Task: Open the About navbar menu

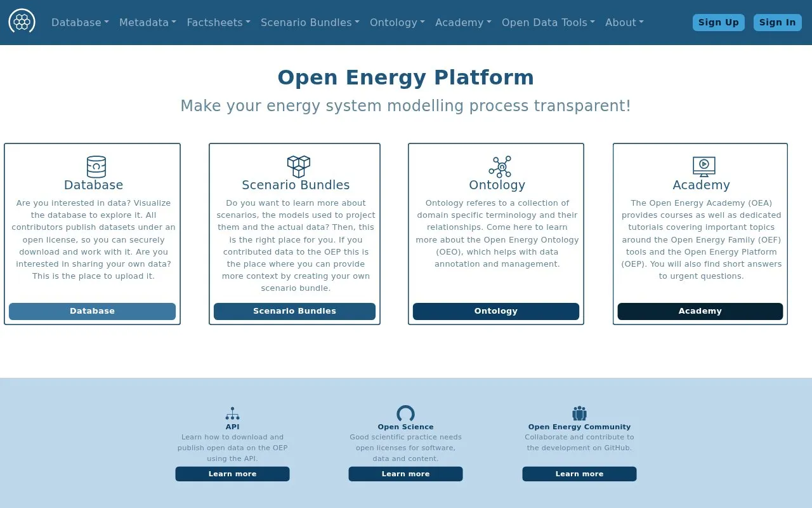Action: (624, 22)
